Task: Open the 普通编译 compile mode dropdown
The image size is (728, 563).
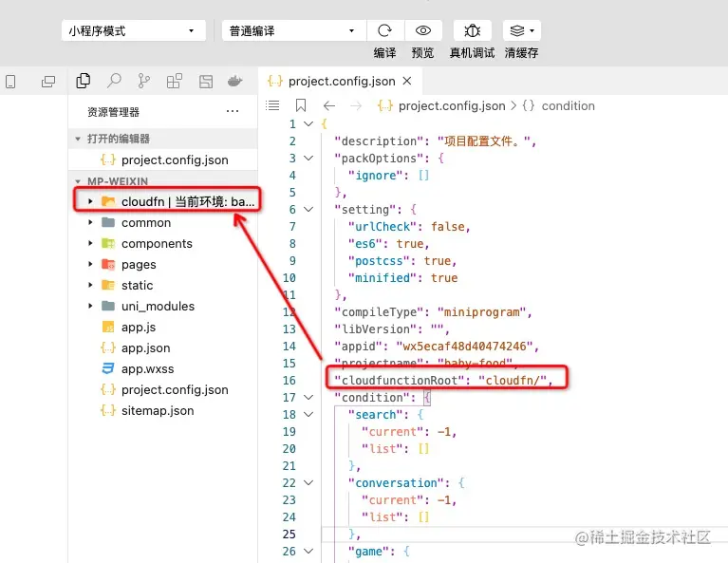Action: coord(294,30)
